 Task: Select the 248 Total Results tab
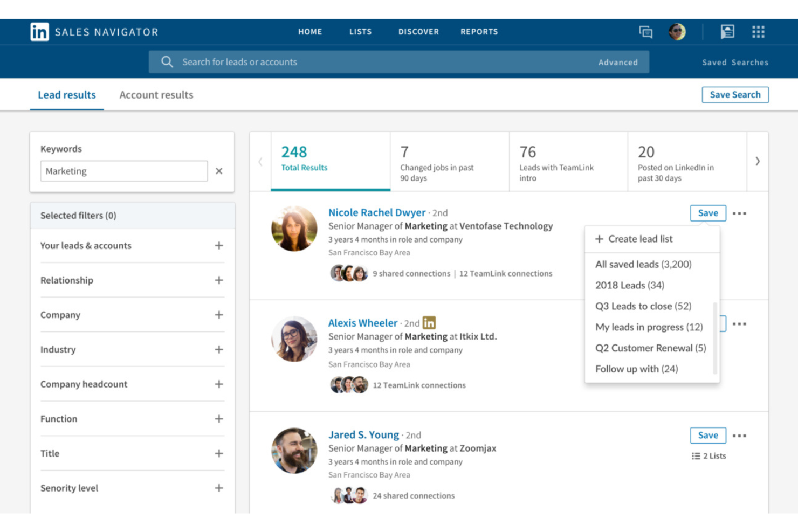click(331, 161)
